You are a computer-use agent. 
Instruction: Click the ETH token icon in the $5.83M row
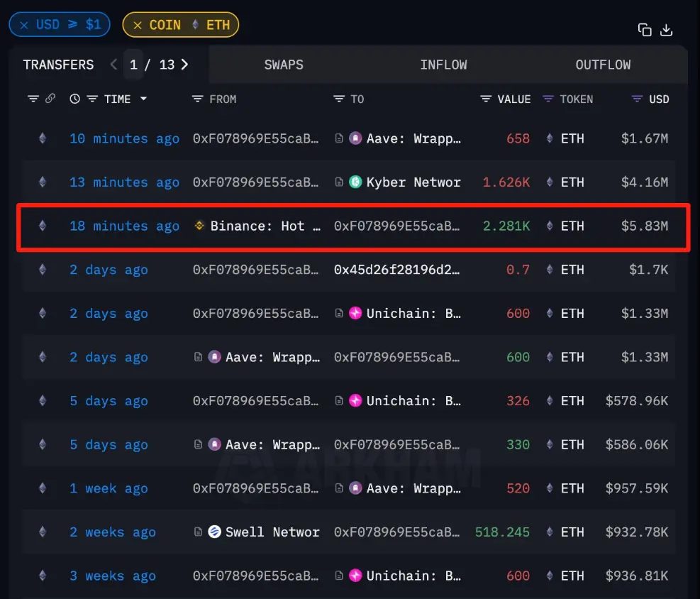(x=550, y=226)
